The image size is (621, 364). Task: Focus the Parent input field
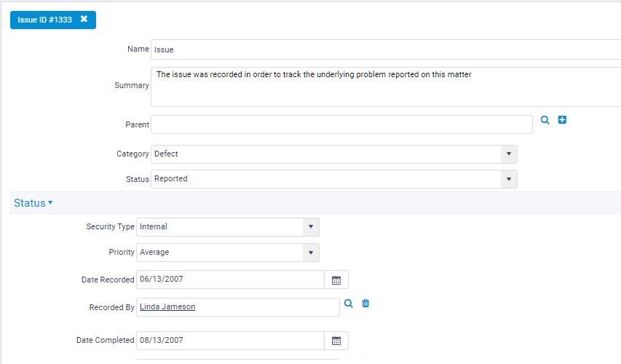coord(341,124)
